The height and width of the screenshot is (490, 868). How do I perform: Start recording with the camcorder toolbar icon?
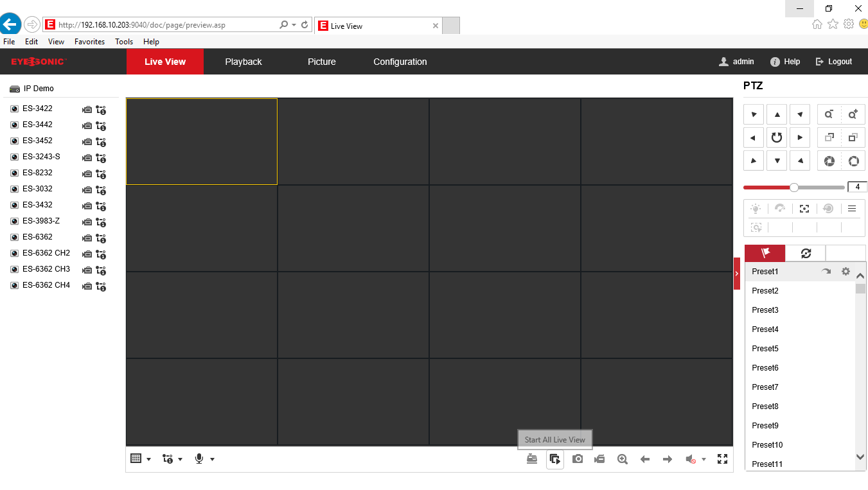pyautogui.click(x=599, y=459)
